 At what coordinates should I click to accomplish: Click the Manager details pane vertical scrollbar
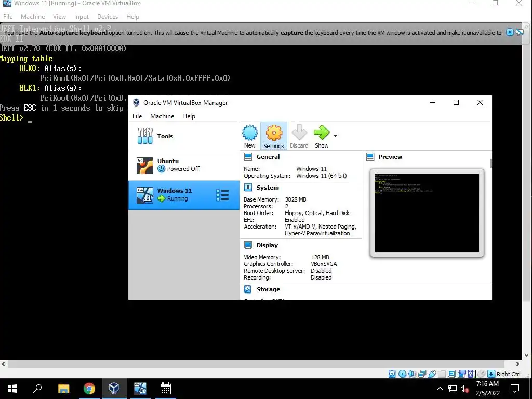click(x=490, y=163)
